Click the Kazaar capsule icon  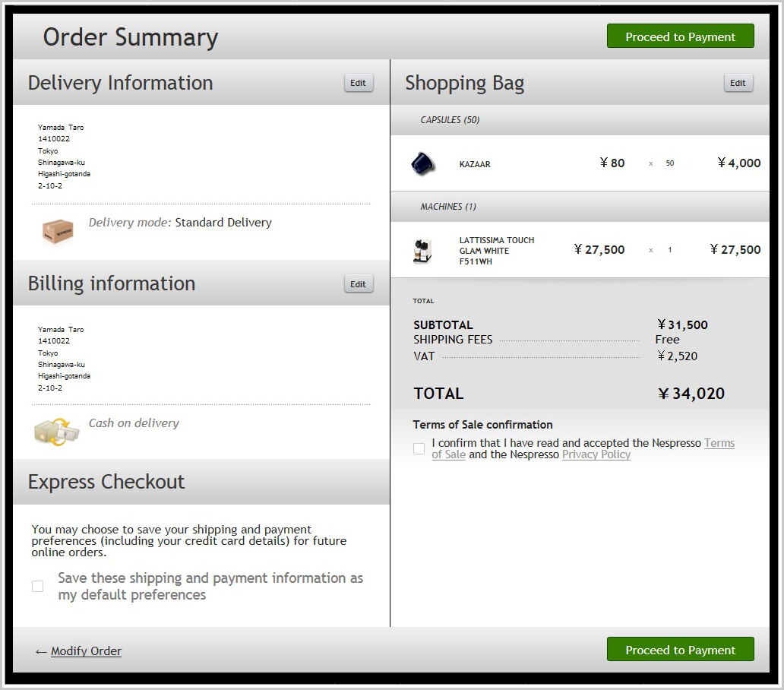coord(422,163)
